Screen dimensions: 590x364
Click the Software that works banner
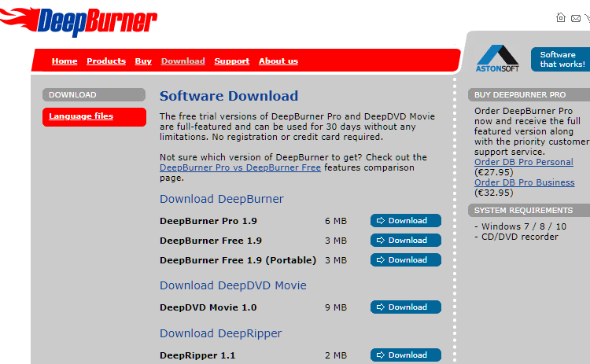point(562,59)
